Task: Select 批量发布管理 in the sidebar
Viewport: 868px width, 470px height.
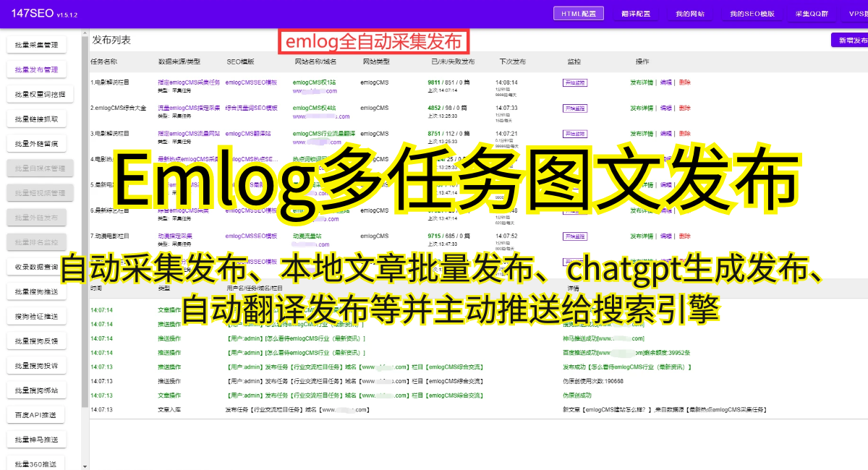Action: click(36, 69)
